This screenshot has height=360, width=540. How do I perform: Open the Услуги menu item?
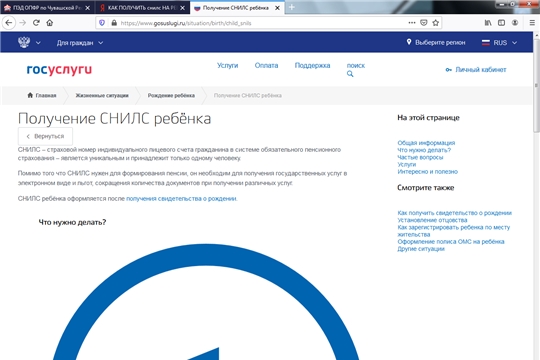[228, 65]
